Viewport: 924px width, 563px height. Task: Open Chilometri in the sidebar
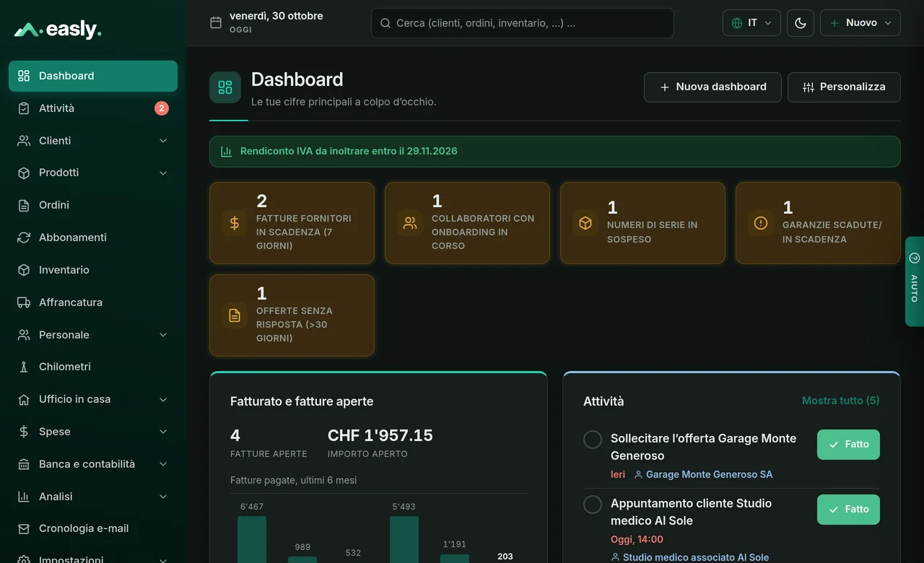click(x=93, y=367)
